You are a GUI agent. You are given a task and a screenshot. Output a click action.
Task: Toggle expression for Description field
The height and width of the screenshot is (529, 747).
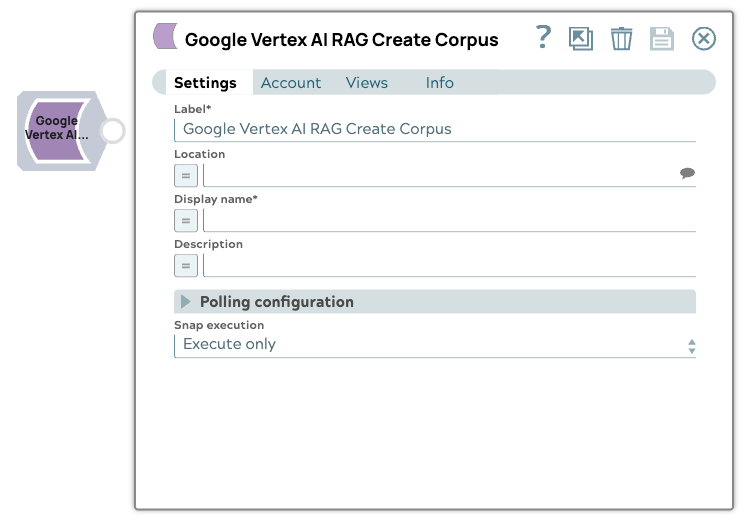[186, 265]
